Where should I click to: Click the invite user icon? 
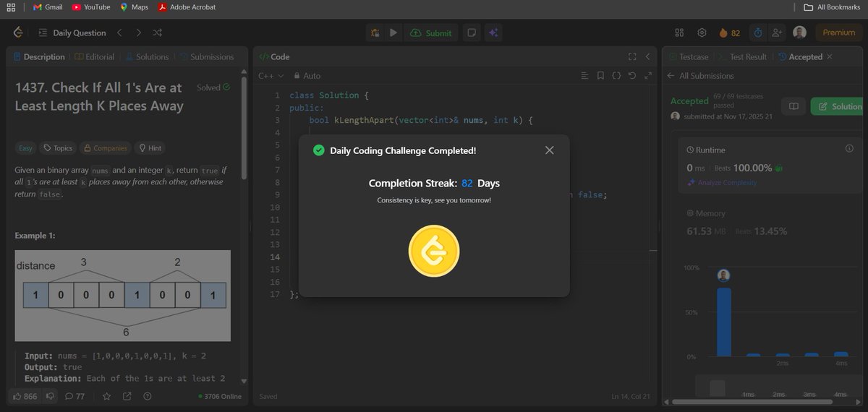pyautogui.click(x=778, y=33)
